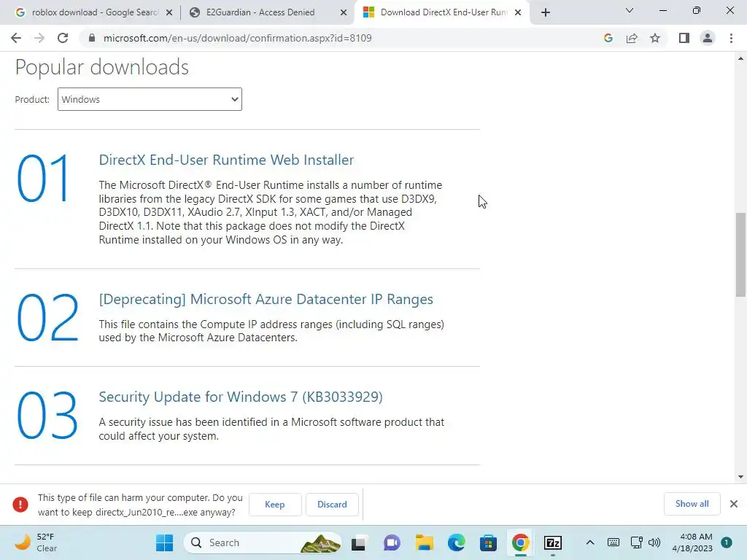The image size is (747, 560).
Task: Keep the directx_Jun2010 download
Action: [275, 505]
